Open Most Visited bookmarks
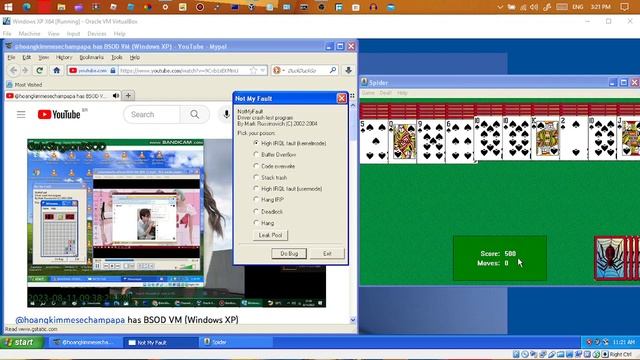This screenshot has width=640, height=360. tap(24, 84)
